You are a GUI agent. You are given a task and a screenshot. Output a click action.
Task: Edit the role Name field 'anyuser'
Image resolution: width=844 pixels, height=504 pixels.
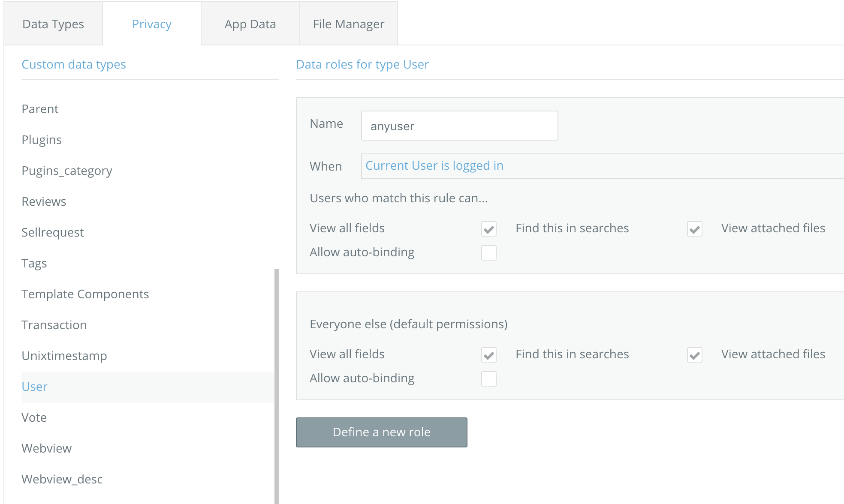click(x=459, y=126)
